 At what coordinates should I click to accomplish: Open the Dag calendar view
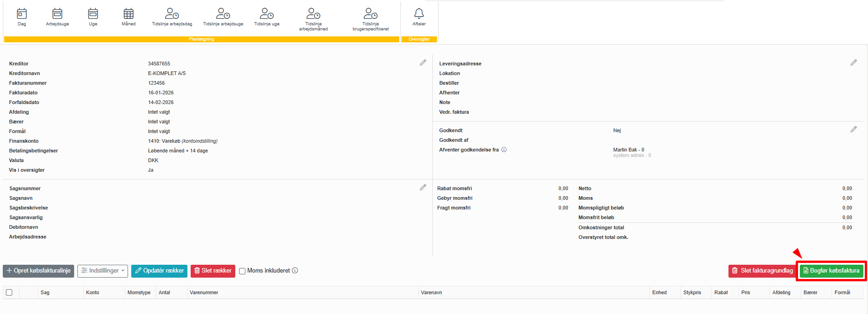pyautogui.click(x=22, y=17)
